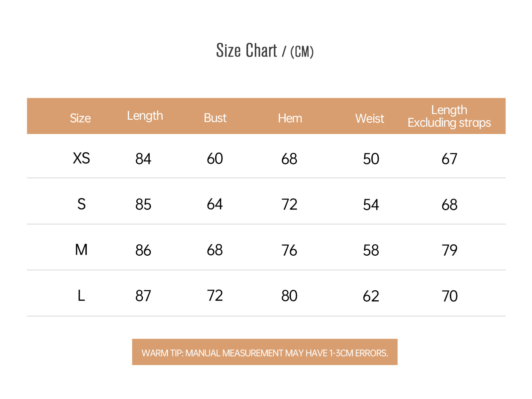
Task: Select the XS bust value 60
Action: 215,159
